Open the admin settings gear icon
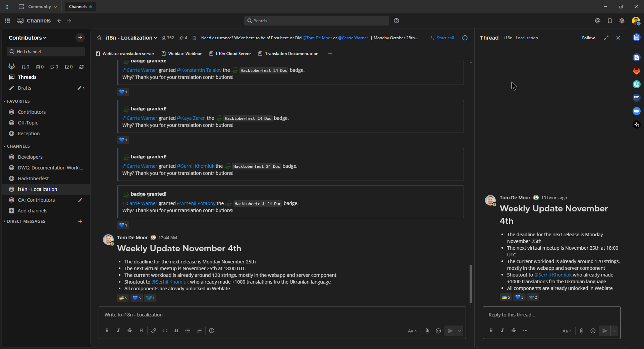 coord(622,20)
